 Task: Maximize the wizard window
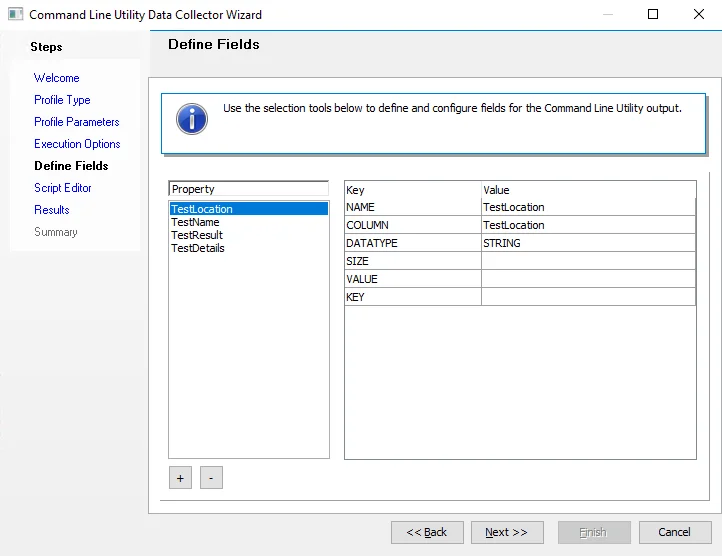click(653, 14)
